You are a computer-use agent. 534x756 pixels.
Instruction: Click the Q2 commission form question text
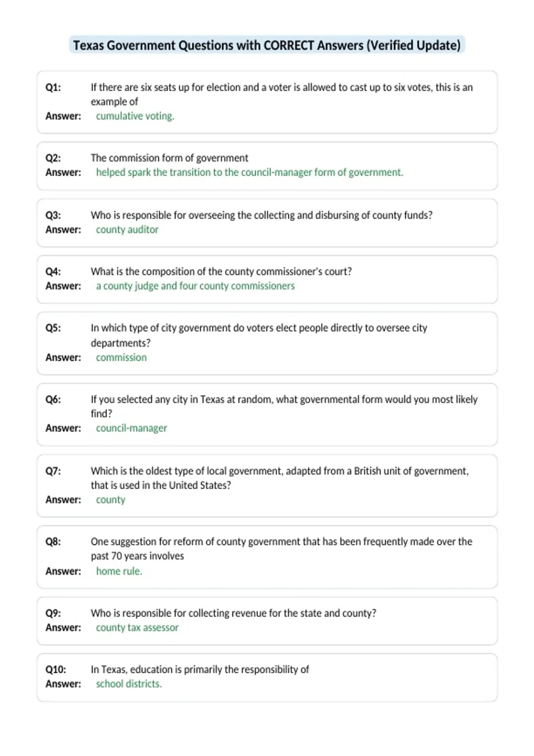(x=170, y=158)
